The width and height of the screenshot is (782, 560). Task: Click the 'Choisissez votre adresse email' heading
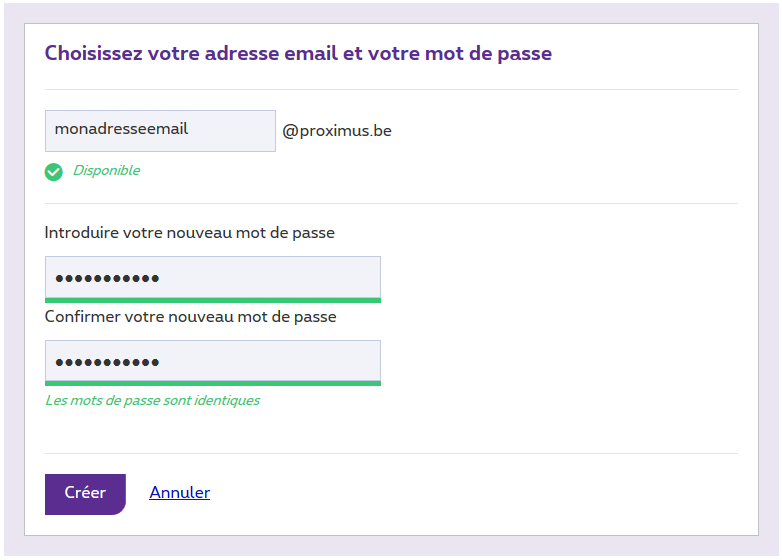[298, 54]
